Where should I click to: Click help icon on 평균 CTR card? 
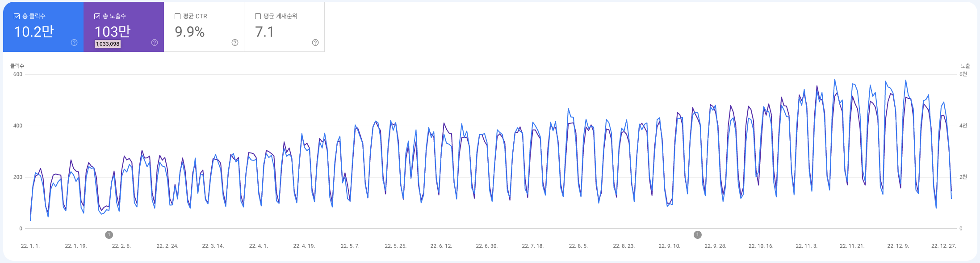[x=235, y=42]
